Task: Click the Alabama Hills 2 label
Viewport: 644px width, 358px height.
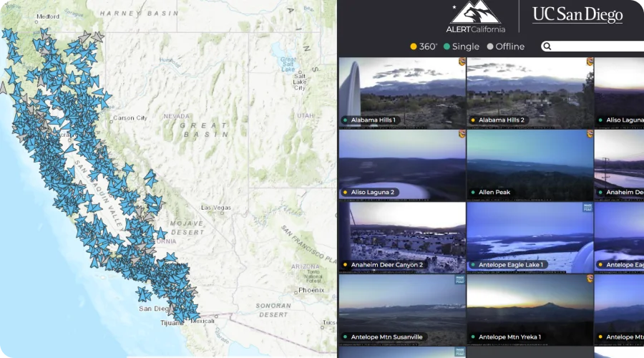Action: point(501,120)
